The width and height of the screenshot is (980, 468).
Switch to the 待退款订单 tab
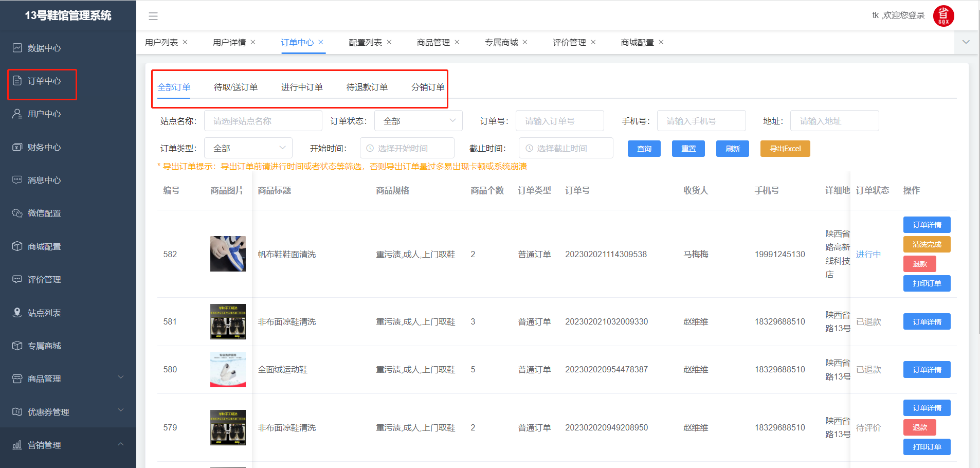click(367, 87)
